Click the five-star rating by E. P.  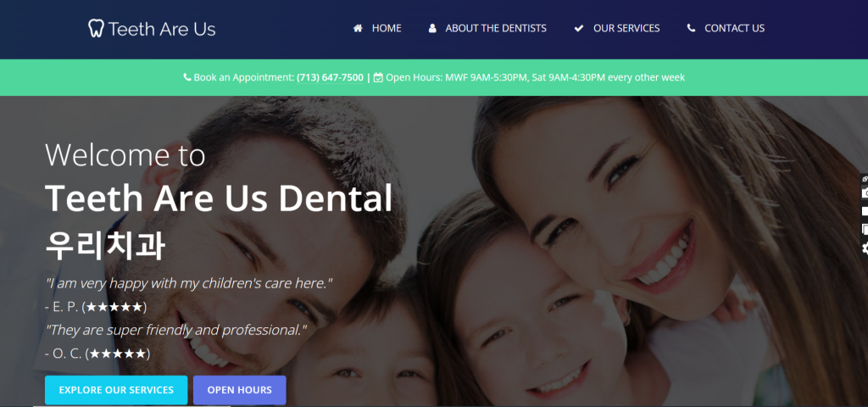tap(114, 307)
